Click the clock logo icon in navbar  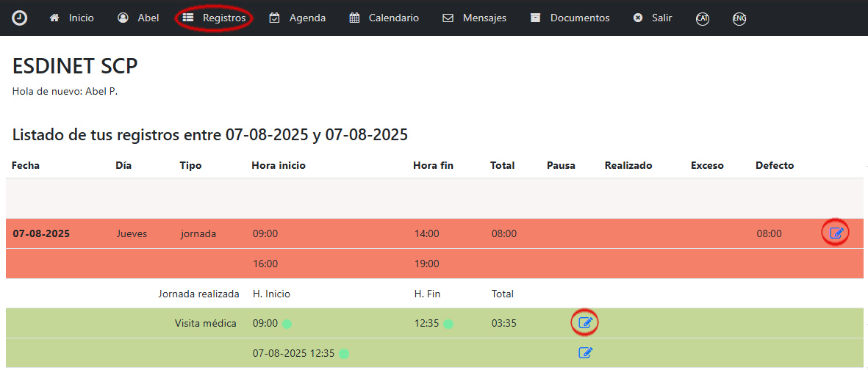[x=19, y=18]
